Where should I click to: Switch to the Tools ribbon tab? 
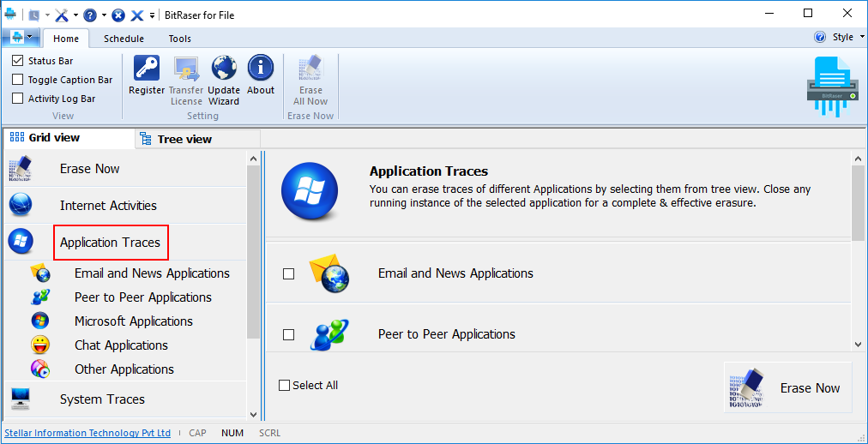pyautogui.click(x=180, y=39)
